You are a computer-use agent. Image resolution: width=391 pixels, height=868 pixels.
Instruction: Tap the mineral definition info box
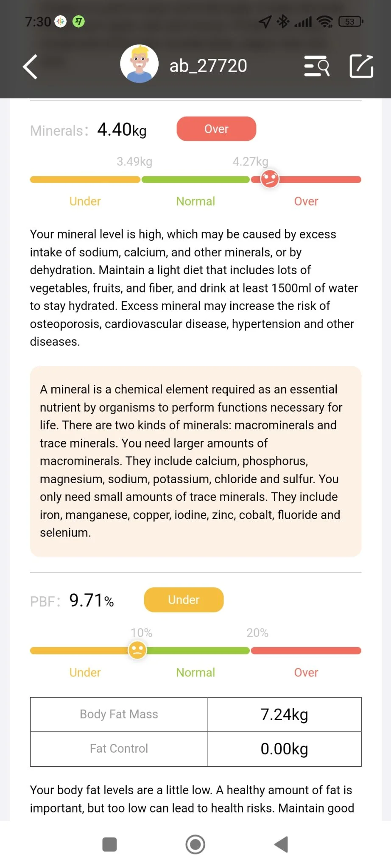tap(195, 461)
